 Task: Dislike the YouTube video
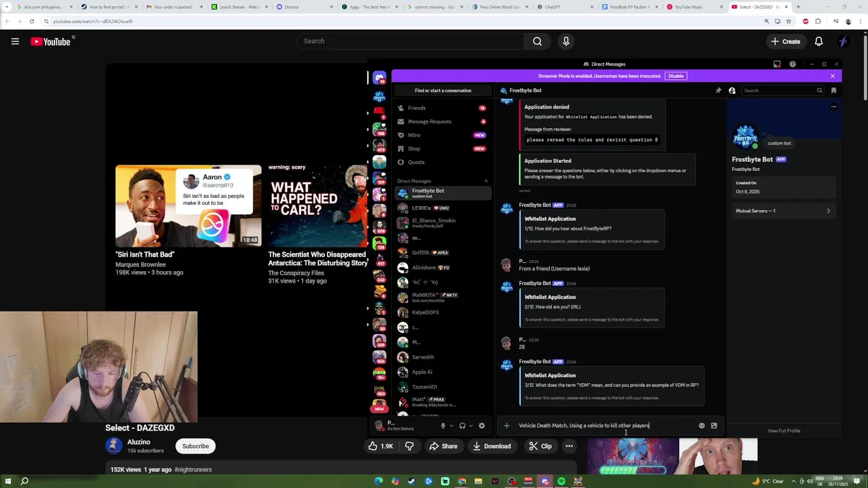click(x=409, y=446)
